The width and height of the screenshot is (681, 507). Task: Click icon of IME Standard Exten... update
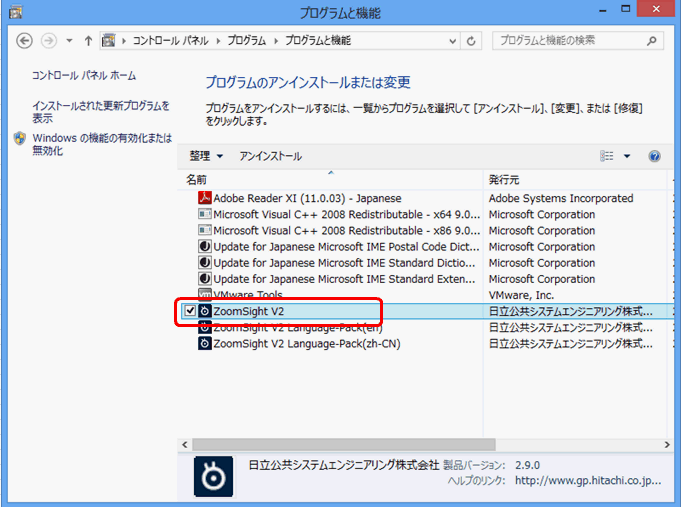205,278
